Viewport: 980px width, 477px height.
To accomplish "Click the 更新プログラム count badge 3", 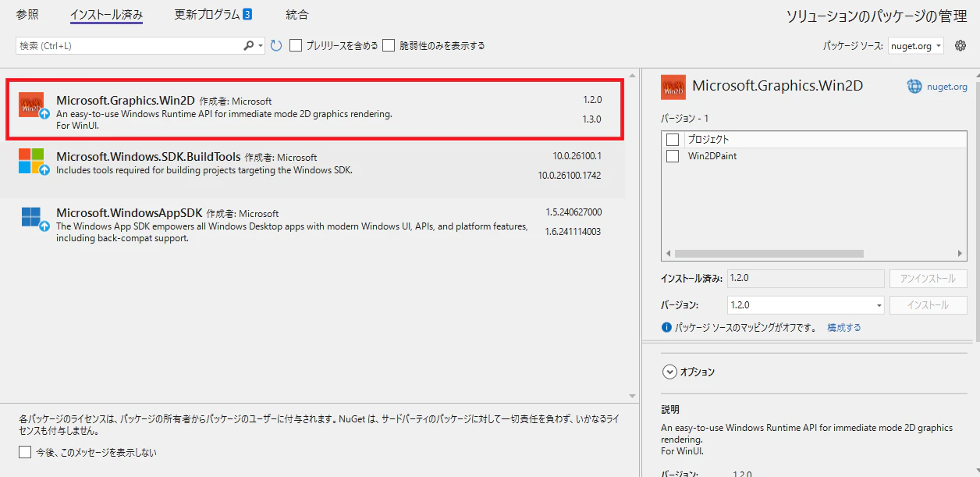I will [247, 14].
